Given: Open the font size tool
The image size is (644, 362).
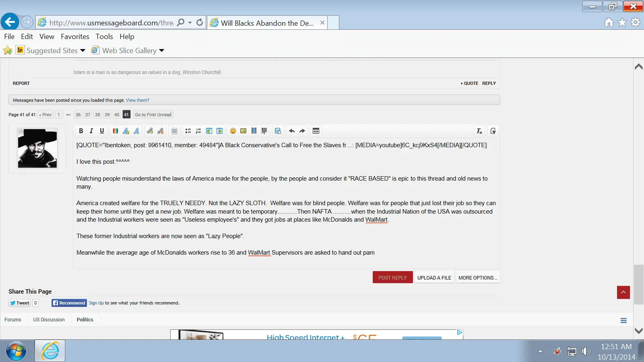Looking at the screenshot, I should click(126, 131).
